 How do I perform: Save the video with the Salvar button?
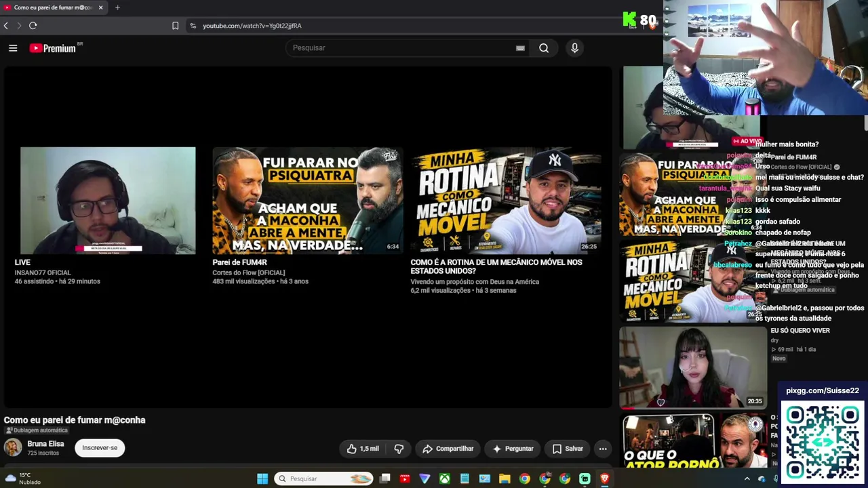[568, 449]
